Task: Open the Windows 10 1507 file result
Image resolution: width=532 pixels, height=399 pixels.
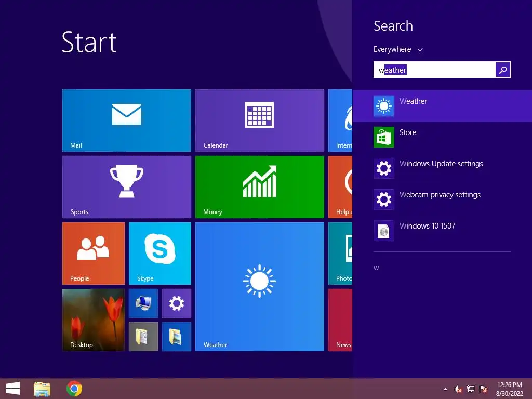Action: [442, 231]
